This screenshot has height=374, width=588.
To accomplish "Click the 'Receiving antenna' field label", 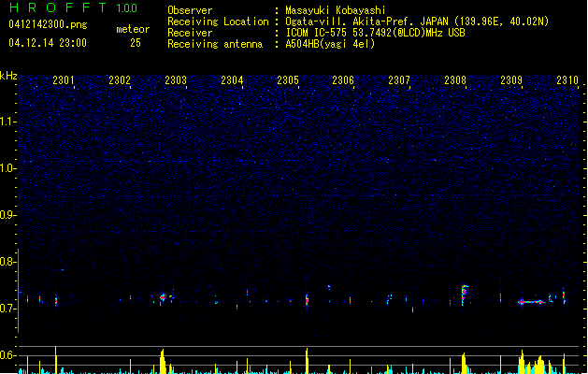I will point(215,44).
